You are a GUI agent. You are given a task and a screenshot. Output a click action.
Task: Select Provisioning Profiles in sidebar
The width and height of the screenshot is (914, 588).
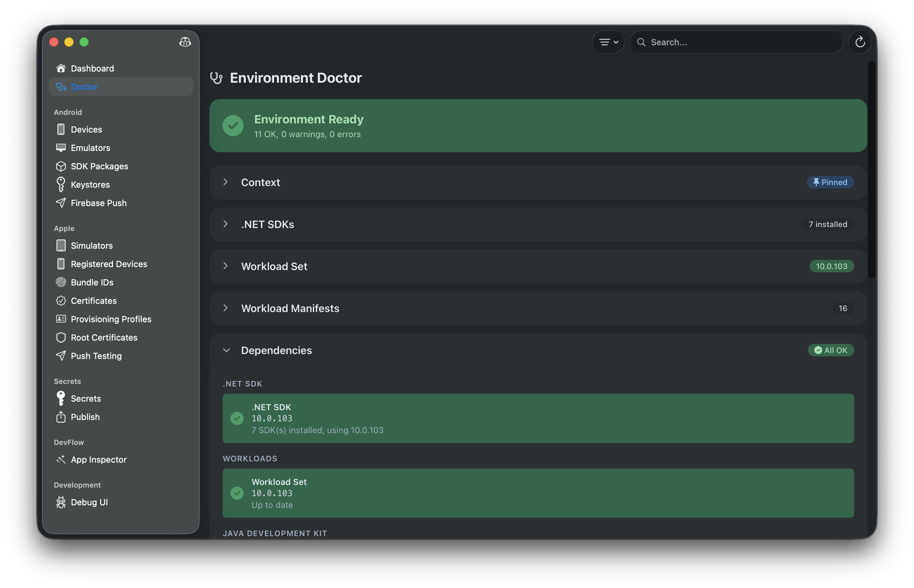coord(111,319)
